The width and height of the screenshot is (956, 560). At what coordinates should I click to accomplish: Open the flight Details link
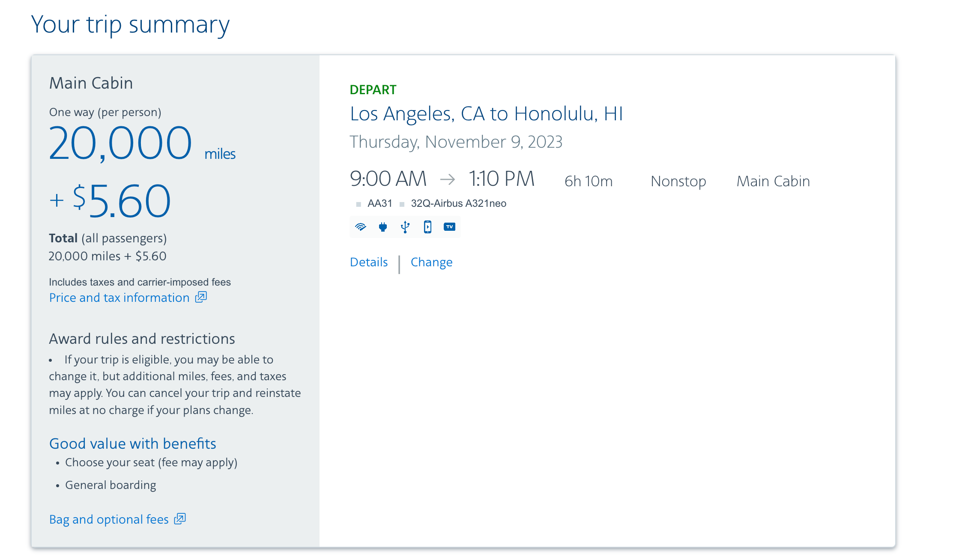[x=369, y=262]
